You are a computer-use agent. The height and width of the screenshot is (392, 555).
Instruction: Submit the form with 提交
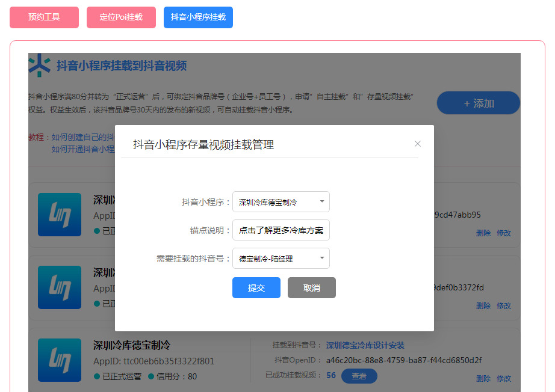[256, 288]
